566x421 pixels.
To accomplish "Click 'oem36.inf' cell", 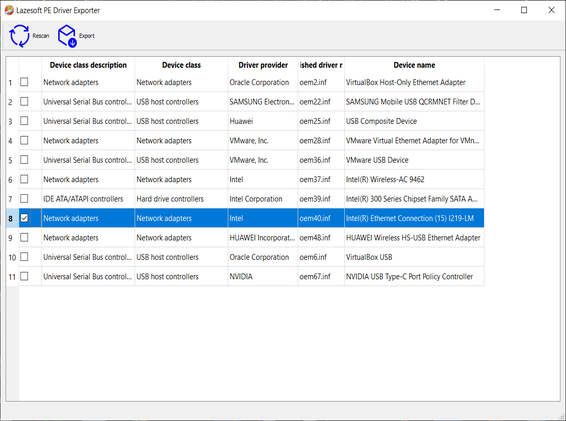I will tap(321, 160).
